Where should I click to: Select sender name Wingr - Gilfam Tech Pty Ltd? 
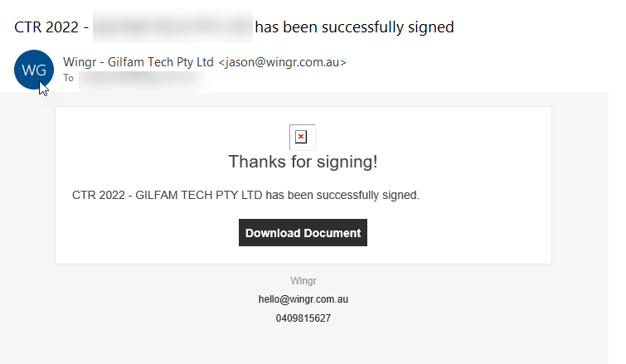138,61
